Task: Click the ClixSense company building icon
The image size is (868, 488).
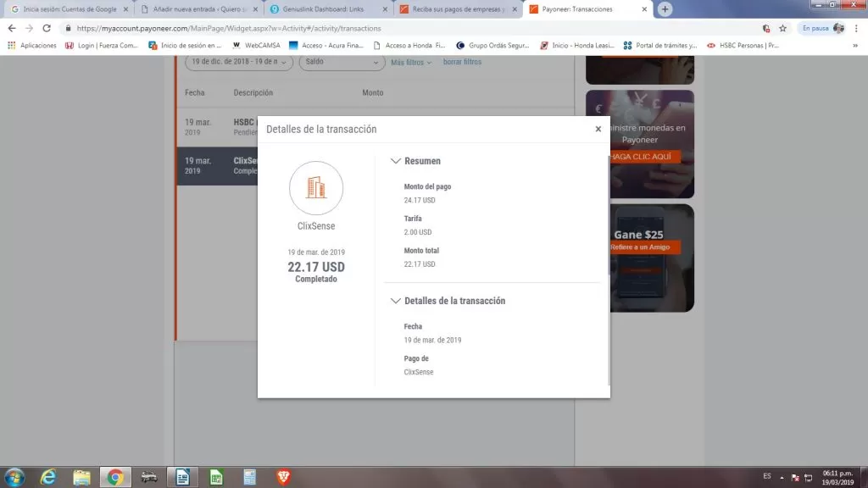Action: click(x=316, y=188)
